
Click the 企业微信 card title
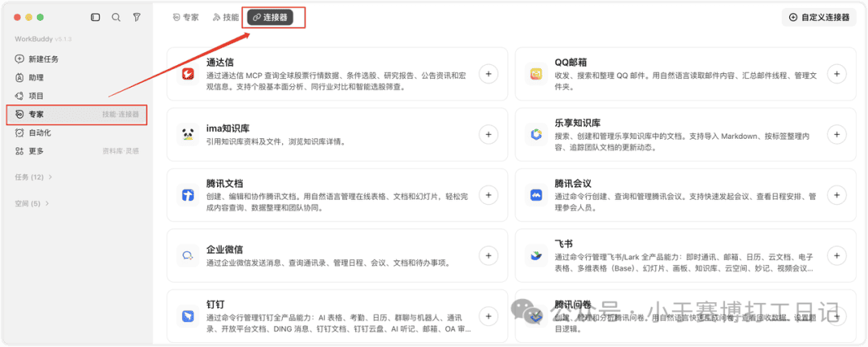(225, 250)
